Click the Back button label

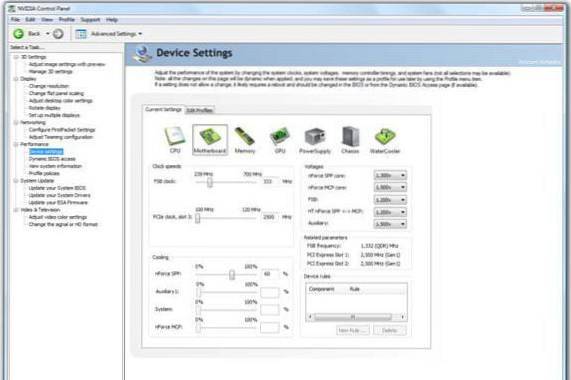tap(34, 34)
